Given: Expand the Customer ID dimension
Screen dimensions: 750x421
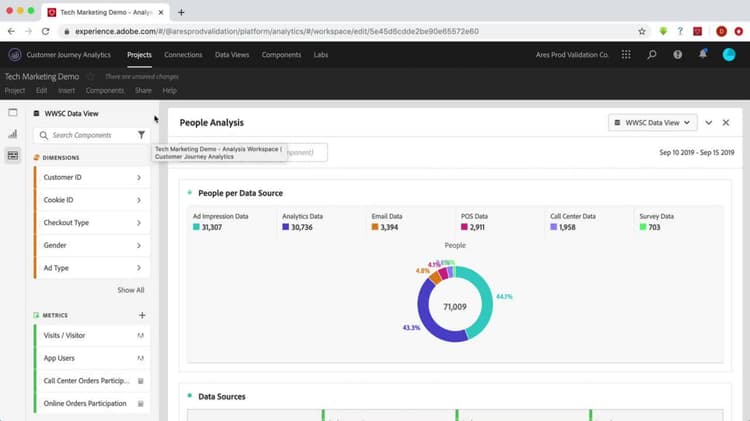Looking at the screenshot, I should [x=139, y=177].
